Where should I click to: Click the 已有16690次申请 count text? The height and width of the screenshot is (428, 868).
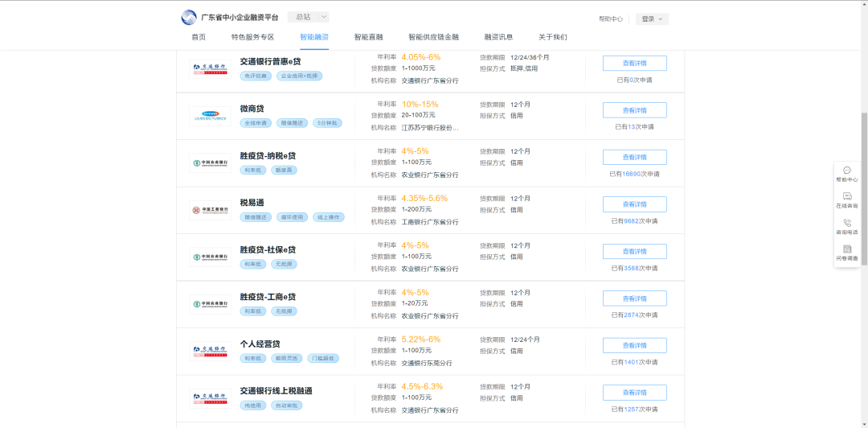634,174
